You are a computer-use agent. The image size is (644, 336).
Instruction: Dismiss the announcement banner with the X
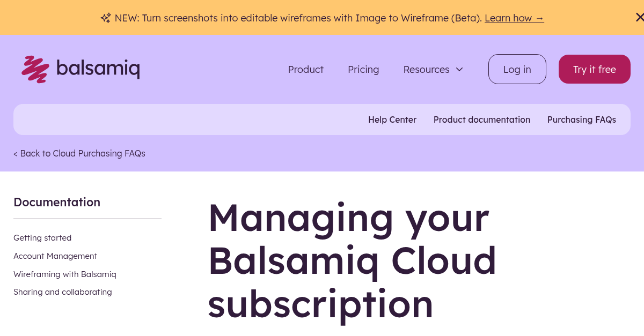[640, 17]
